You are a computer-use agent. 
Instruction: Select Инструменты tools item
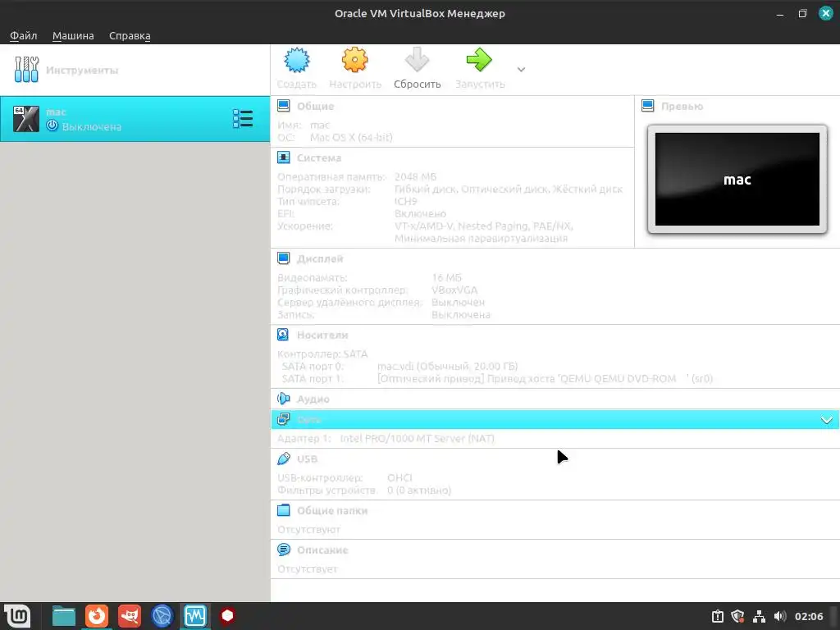[x=135, y=71]
